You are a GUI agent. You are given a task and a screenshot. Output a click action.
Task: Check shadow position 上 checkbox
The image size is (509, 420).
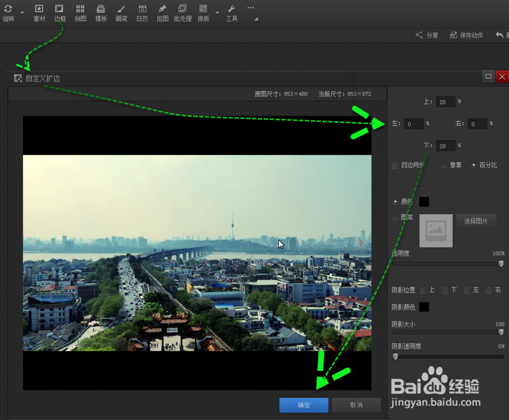click(423, 290)
